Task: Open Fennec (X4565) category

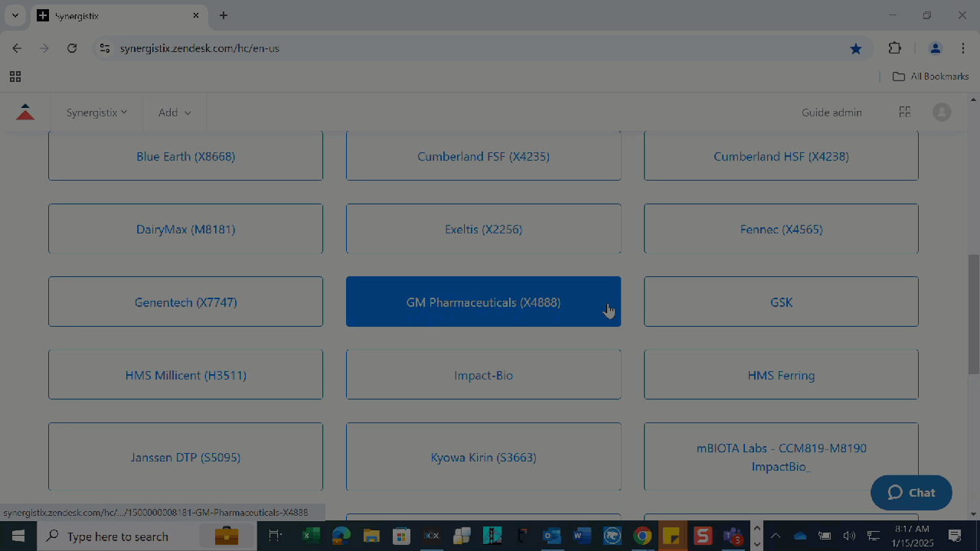Action: click(781, 229)
